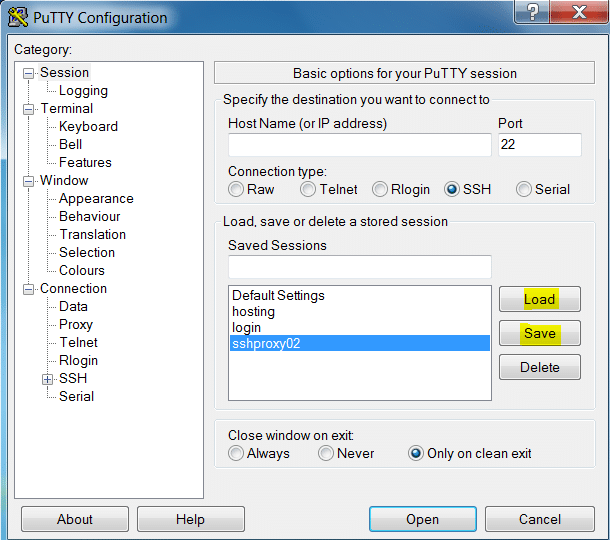Set close window on exit to Never
This screenshot has height=540, width=610.
coord(326,453)
